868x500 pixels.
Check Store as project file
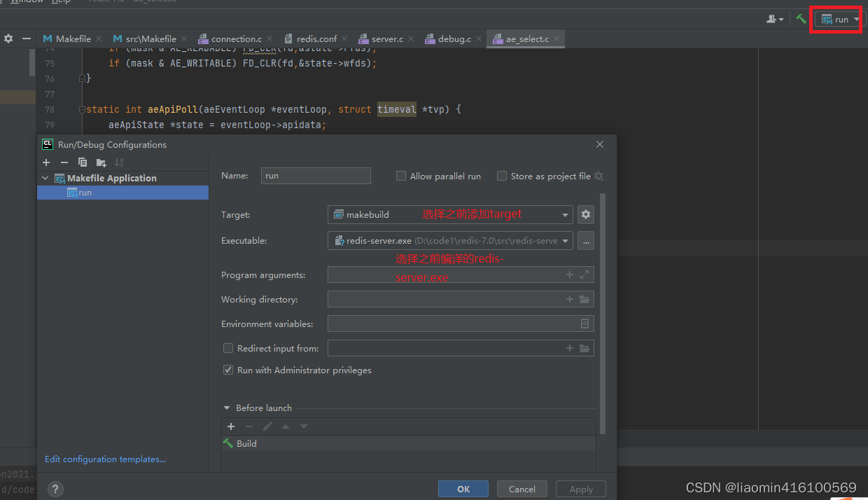tap(502, 176)
